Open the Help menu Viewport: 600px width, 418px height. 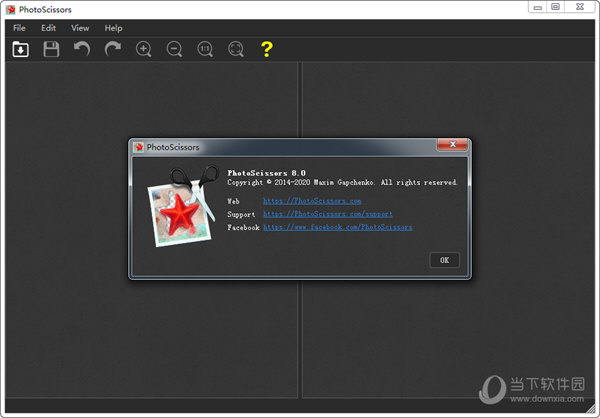pyautogui.click(x=113, y=28)
